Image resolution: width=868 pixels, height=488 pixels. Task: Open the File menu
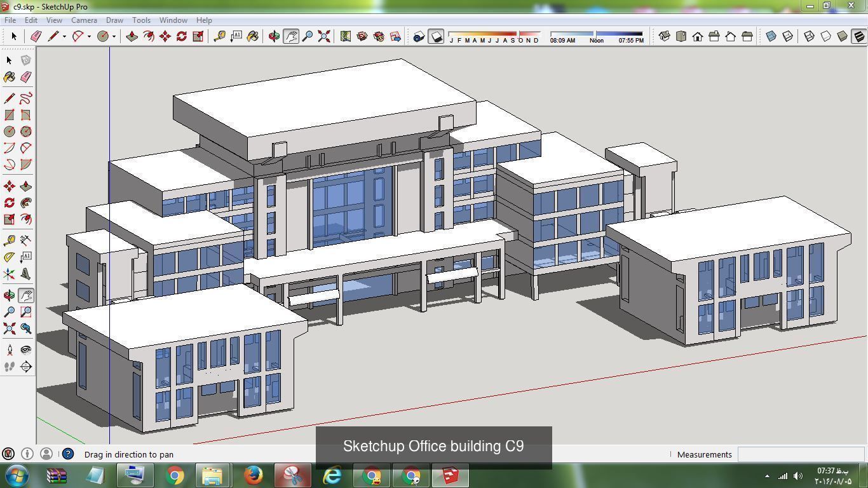pyautogui.click(x=10, y=20)
